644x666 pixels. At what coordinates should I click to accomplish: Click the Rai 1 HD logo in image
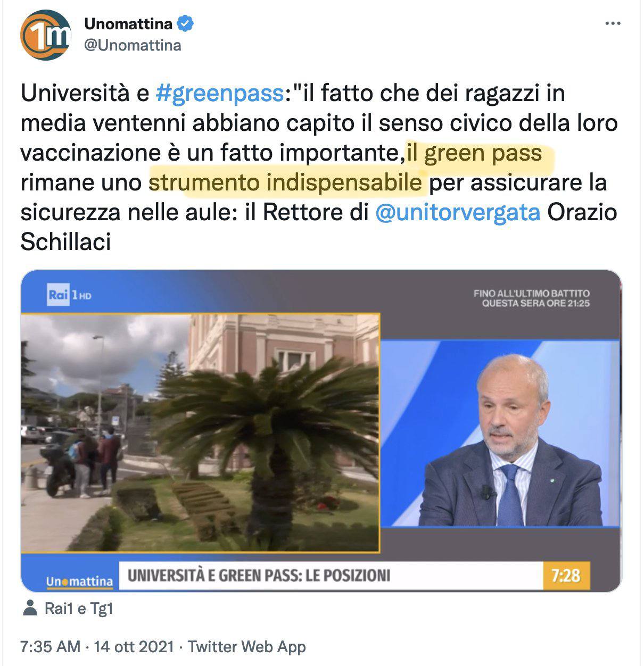69,295
